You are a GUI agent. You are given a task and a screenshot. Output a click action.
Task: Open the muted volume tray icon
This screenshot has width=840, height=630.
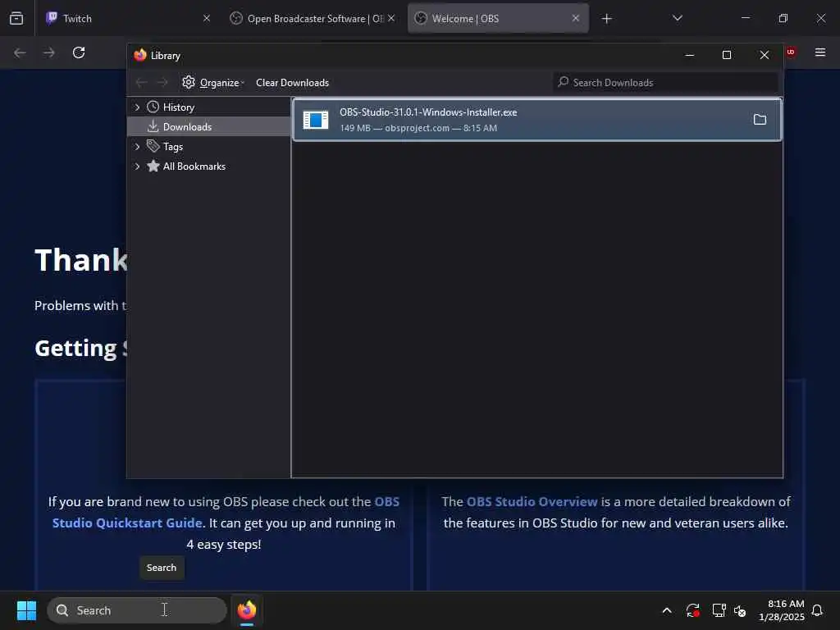point(740,610)
